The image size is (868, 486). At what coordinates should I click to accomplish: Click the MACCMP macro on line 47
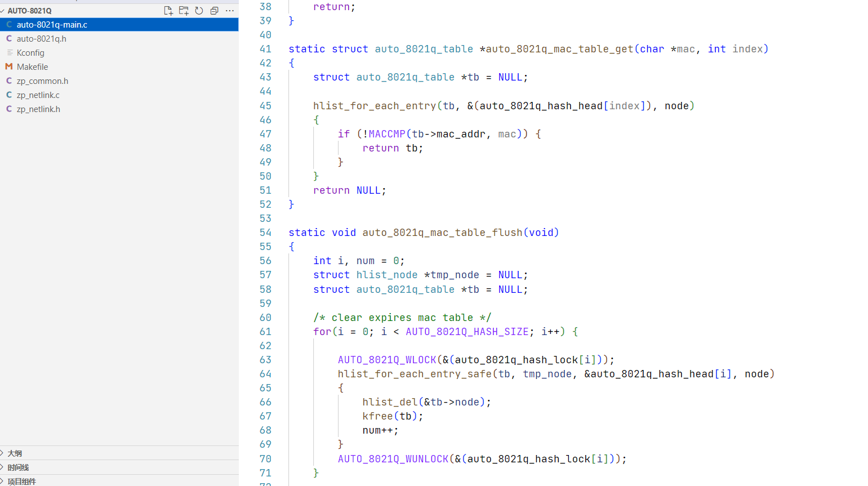[x=387, y=134]
